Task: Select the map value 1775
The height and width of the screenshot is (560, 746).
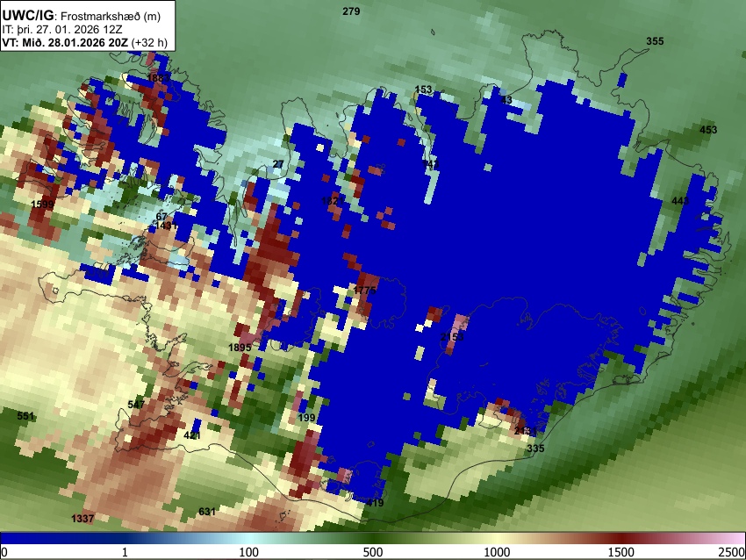Action: (x=365, y=291)
